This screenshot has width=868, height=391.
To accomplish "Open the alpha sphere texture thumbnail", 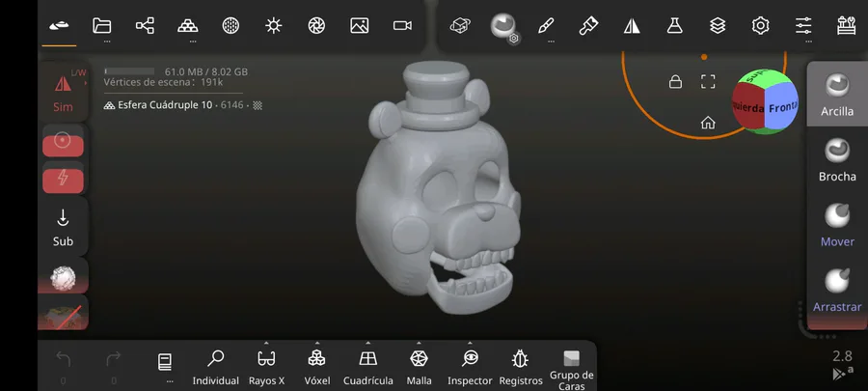I will click(x=63, y=277).
